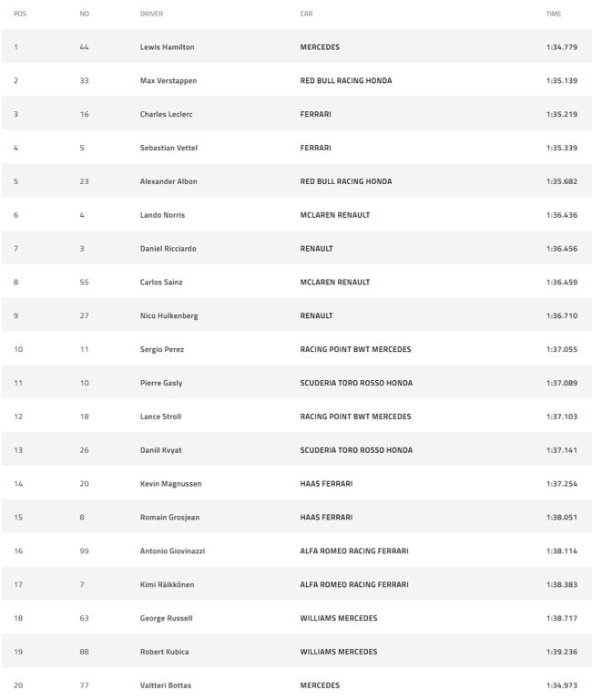The width and height of the screenshot is (592, 700).
Task: Click Nico Hulkenberg in the table
Action: (x=168, y=315)
